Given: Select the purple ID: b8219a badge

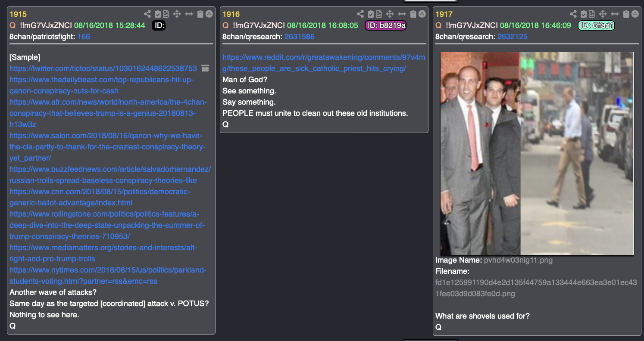Looking at the screenshot, I should click(385, 25).
